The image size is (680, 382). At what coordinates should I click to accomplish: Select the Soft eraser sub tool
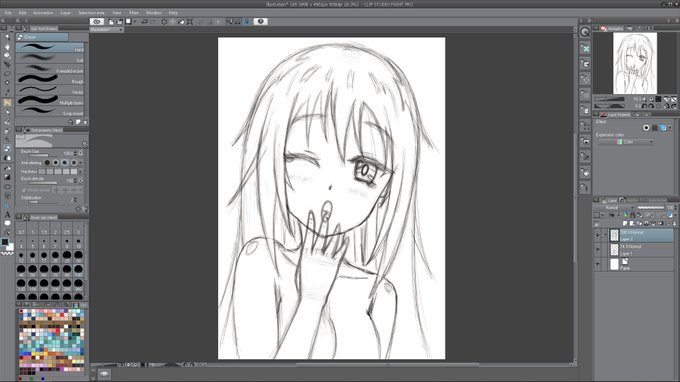tap(50, 58)
